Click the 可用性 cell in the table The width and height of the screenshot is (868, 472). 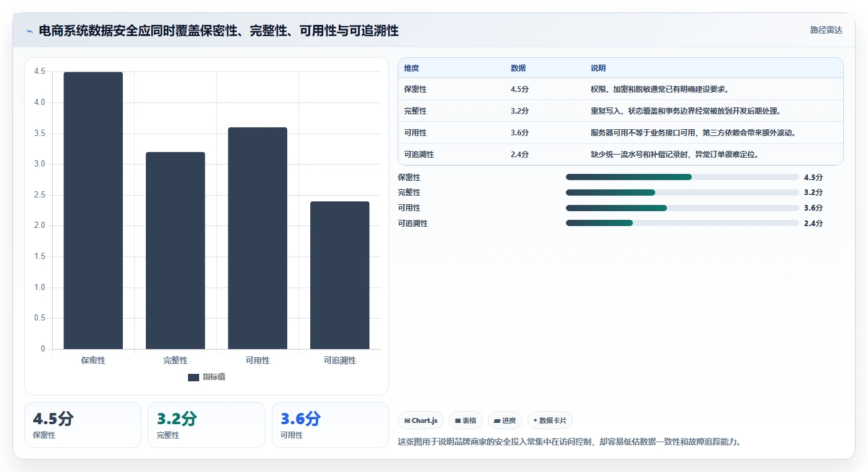415,133
